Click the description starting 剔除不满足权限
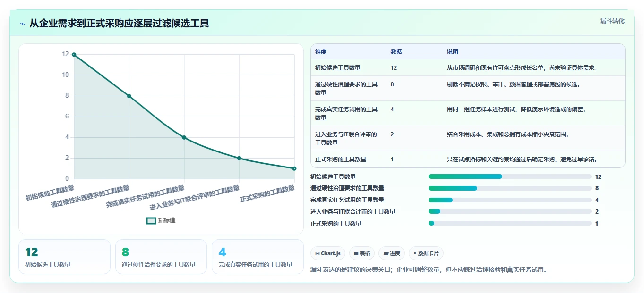The image size is (644, 293). [x=514, y=84]
